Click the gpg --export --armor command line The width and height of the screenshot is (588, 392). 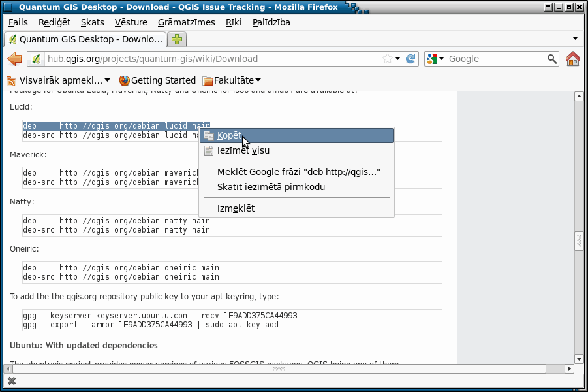(155, 325)
